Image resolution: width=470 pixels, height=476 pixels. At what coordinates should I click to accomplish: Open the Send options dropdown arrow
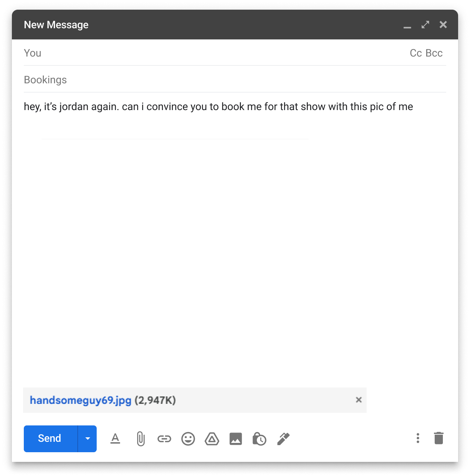point(88,438)
